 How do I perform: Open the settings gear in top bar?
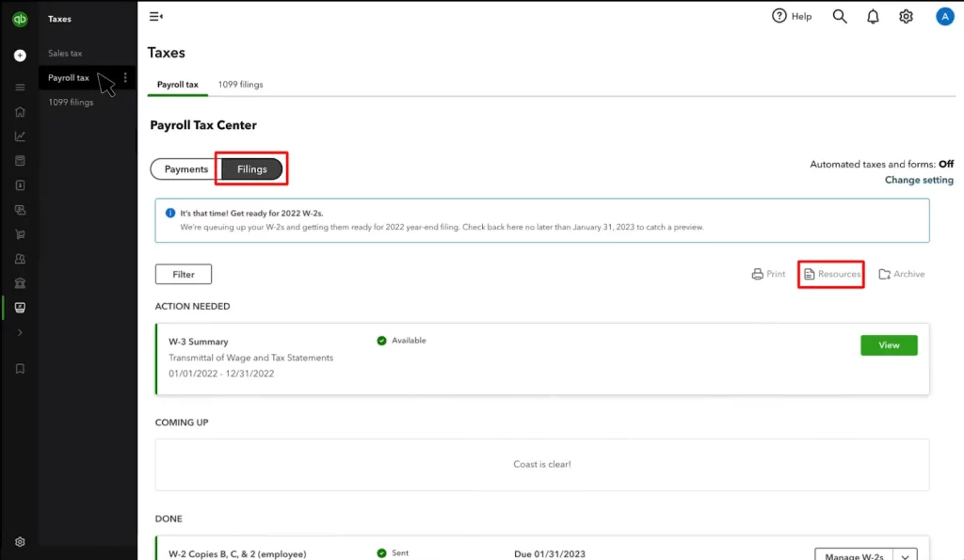(x=906, y=16)
